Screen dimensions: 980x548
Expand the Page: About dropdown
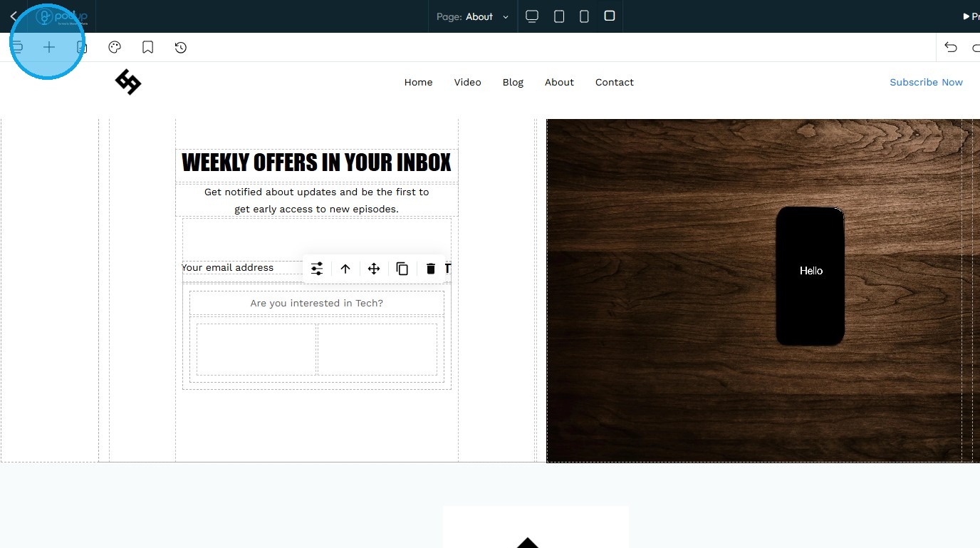(473, 16)
